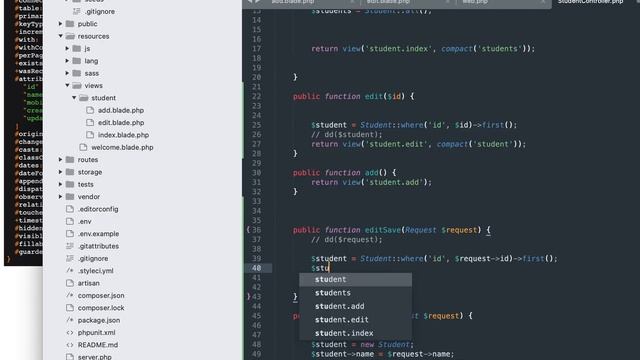The image size is (640, 360).
Task: Click the file icon beside composer.lock
Action: [x=70, y=308]
